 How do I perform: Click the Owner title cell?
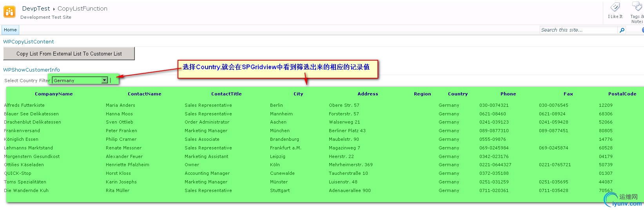pyautogui.click(x=192, y=165)
